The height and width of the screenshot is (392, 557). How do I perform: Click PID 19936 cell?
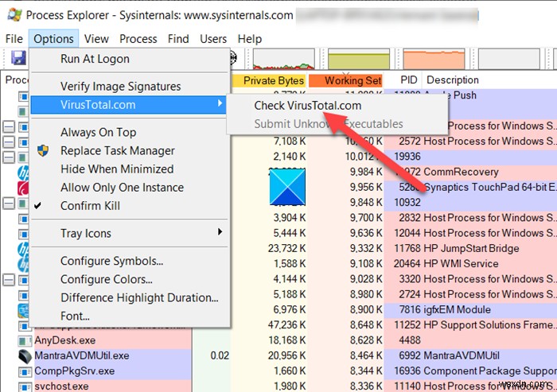tap(407, 157)
